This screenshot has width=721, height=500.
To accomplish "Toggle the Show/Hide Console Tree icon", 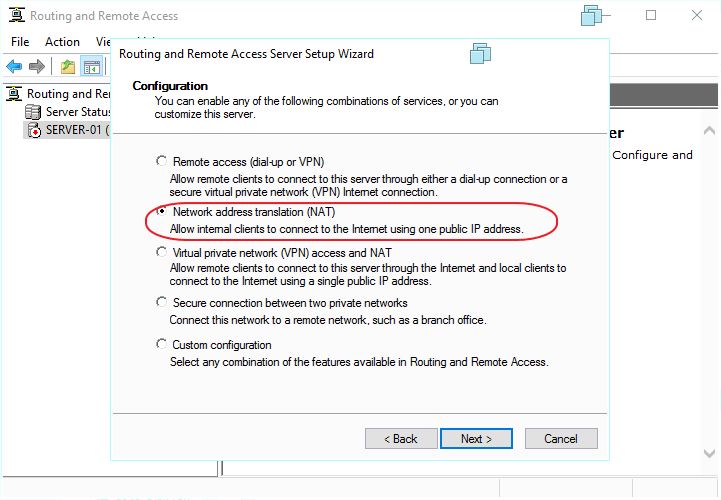I will (91, 67).
